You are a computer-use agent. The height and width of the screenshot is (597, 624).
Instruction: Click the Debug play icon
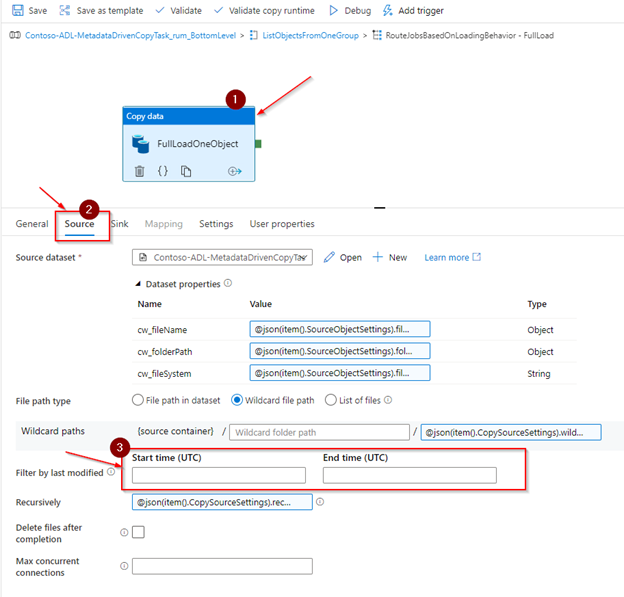[333, 10]
